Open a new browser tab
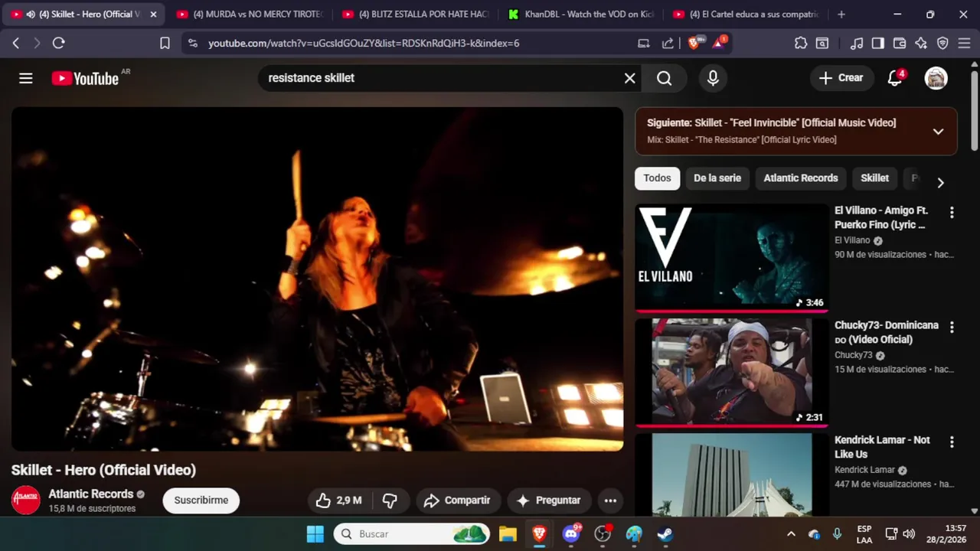 [841, 15]
